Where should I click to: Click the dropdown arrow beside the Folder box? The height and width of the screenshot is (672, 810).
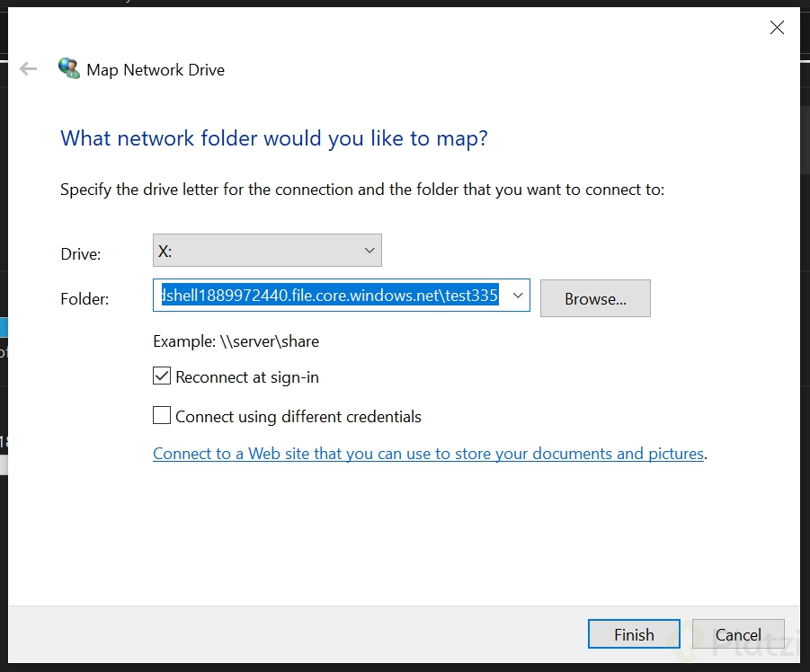click(x=517, y=295)
